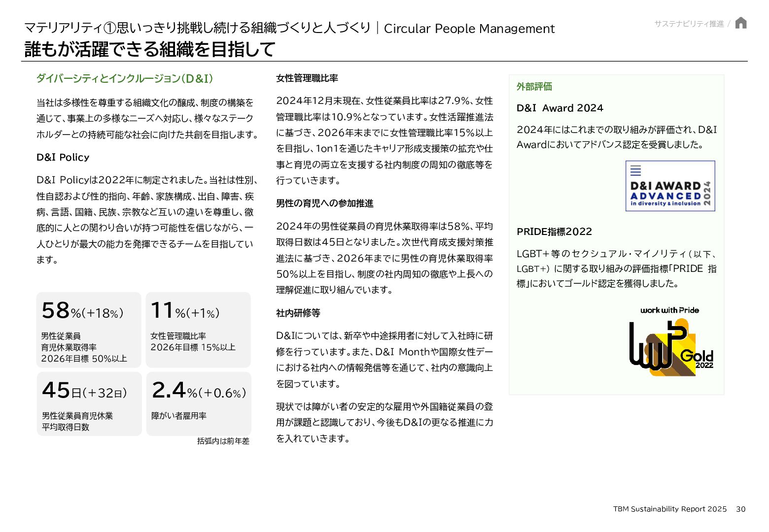Click the work with Pride Gold 2022 logo
Image resolution: width=769 pixels, height=532 pixels.
[x=671, y=341]
